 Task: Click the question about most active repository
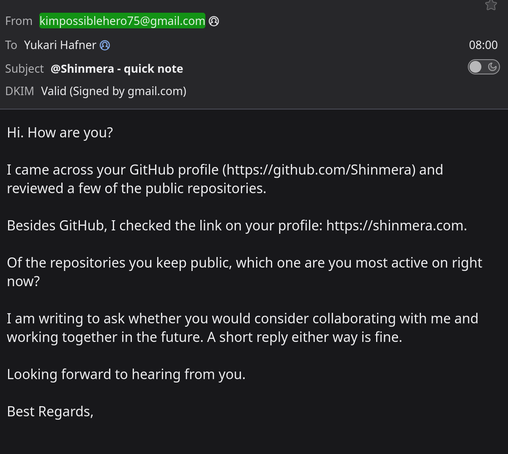pos(244,272)
